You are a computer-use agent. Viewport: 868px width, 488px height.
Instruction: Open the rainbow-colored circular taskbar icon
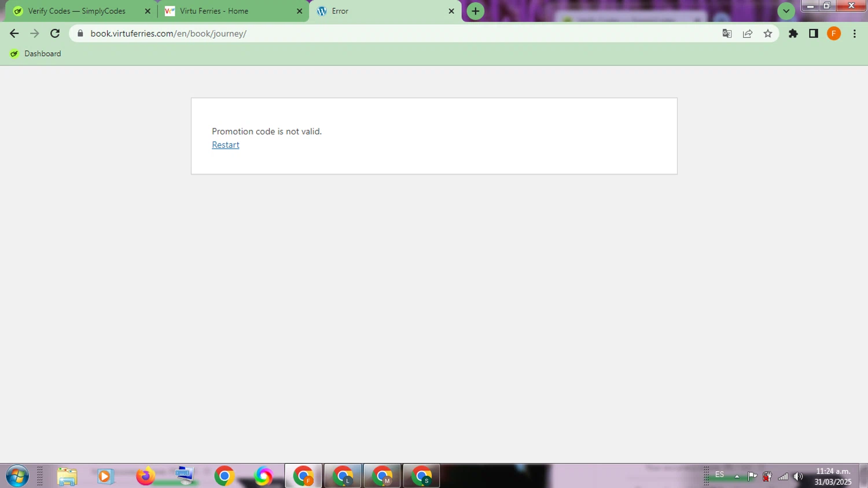point(263,476)
